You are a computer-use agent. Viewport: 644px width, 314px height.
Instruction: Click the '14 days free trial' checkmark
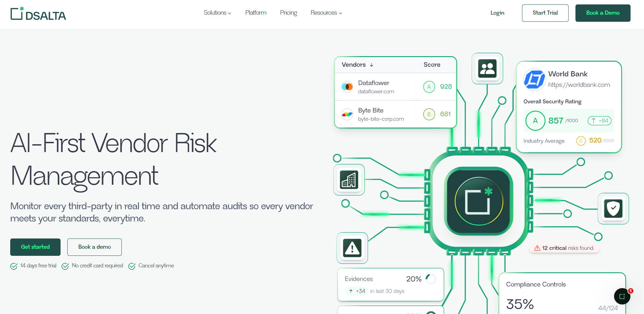14,266
